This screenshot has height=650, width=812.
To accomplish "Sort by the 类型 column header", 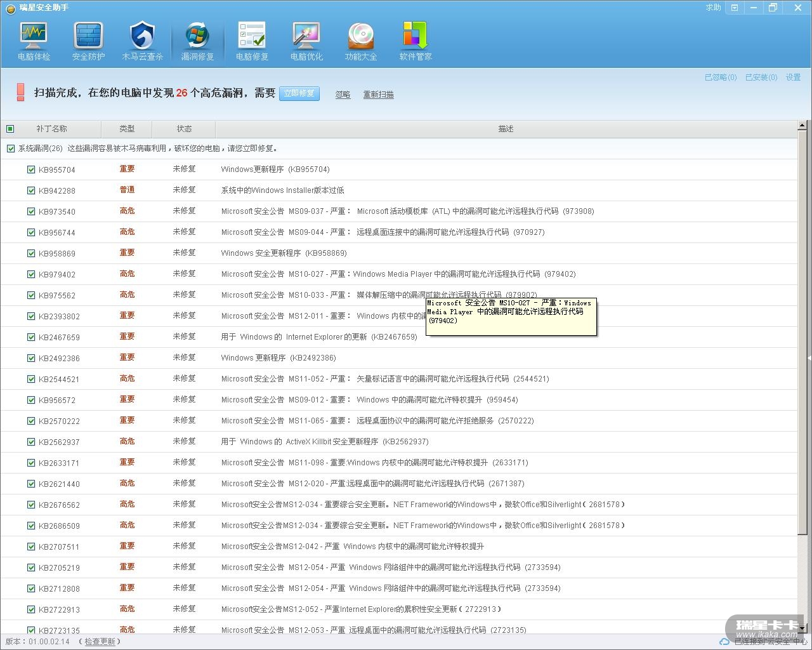I will (x=127, y=129).
